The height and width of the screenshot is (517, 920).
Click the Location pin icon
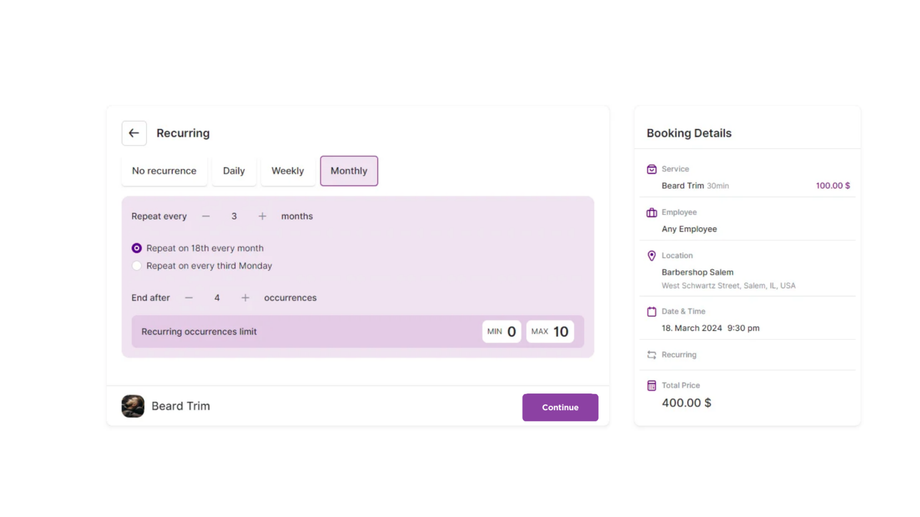pyautogui.click(x=651, y=256)
